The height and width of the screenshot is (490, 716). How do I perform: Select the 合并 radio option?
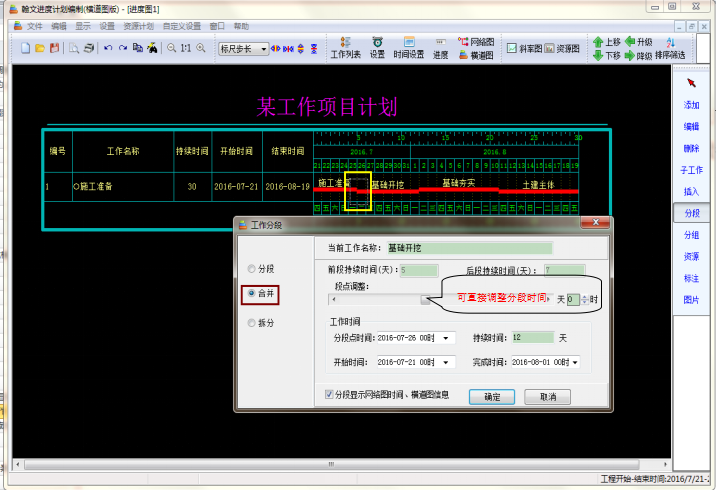[x=251, y=295]
